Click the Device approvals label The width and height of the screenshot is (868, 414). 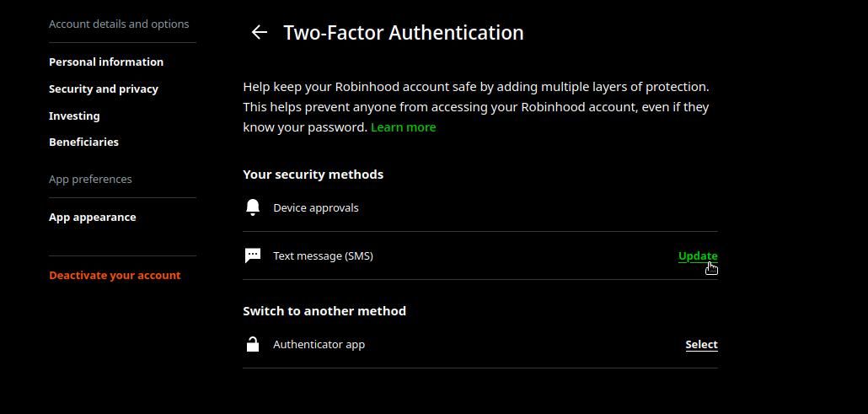click(315, 207)
